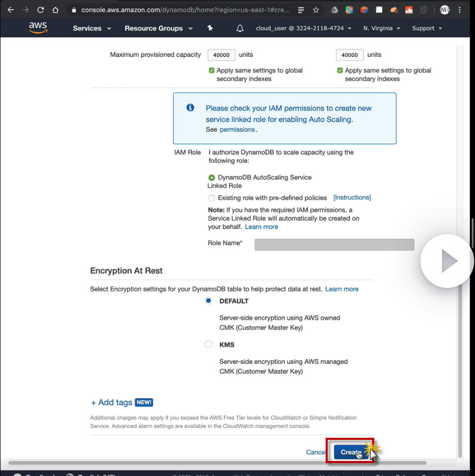Open the Services dropdown menu
Viewport: 475px width, 476px height.
tap(92, 28)
